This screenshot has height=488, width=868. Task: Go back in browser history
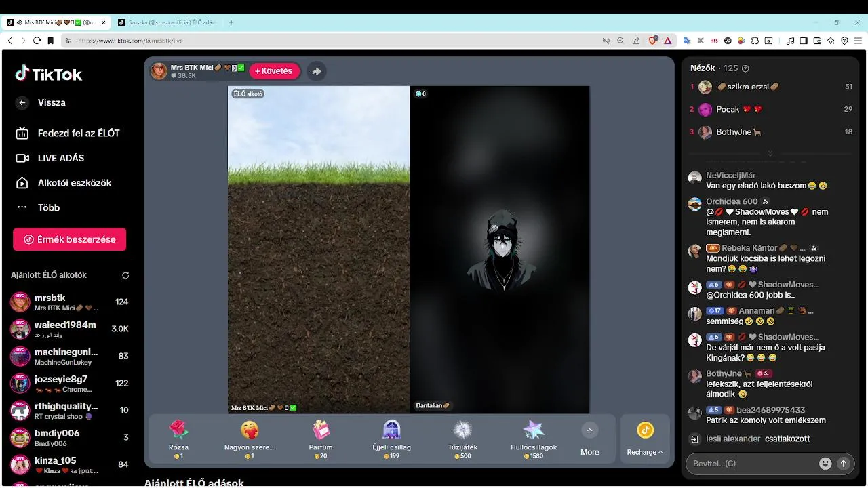pos(9,41)
